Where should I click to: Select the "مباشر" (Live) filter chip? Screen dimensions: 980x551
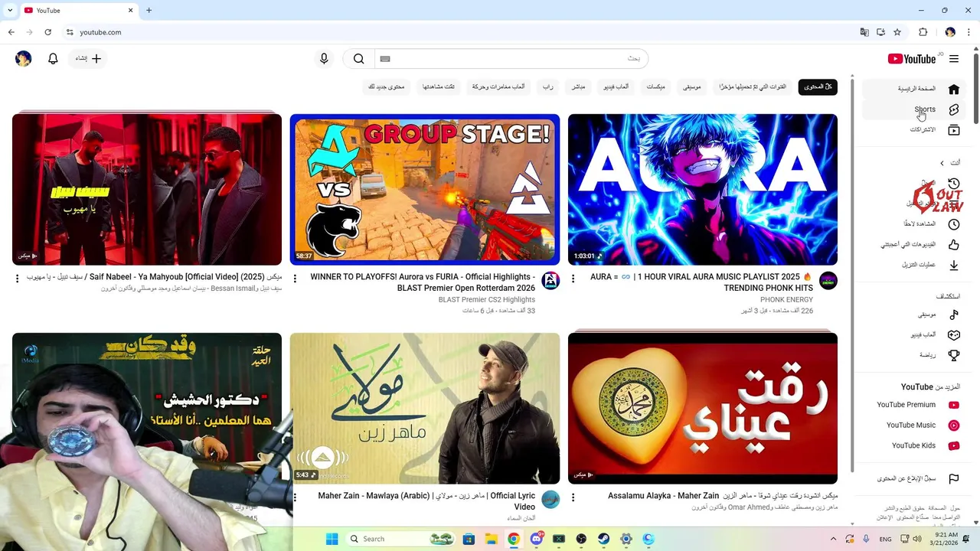click(x=578, y=87)
